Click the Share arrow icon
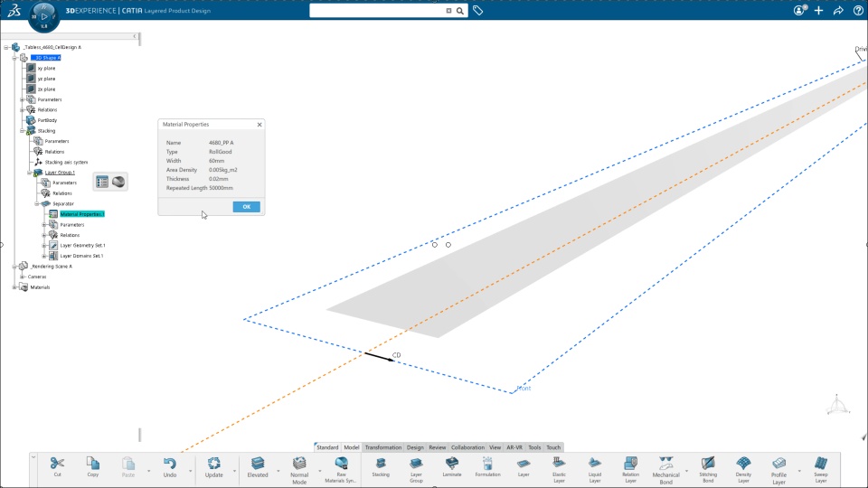Image resolution: width=868 pixels, height=488 pixels. (838, 11)
